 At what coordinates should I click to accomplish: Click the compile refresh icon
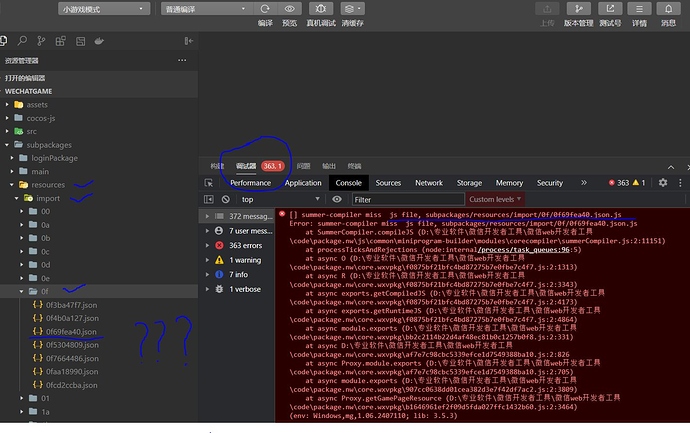265,9
